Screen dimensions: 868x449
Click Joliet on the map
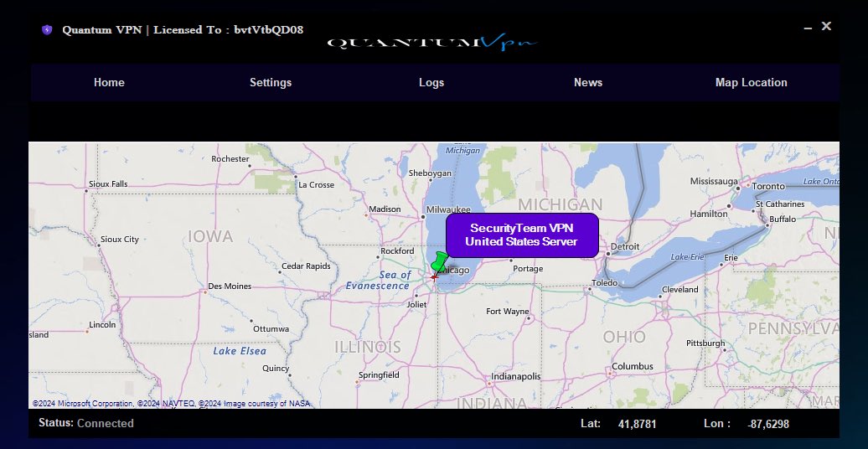point(417,305)
